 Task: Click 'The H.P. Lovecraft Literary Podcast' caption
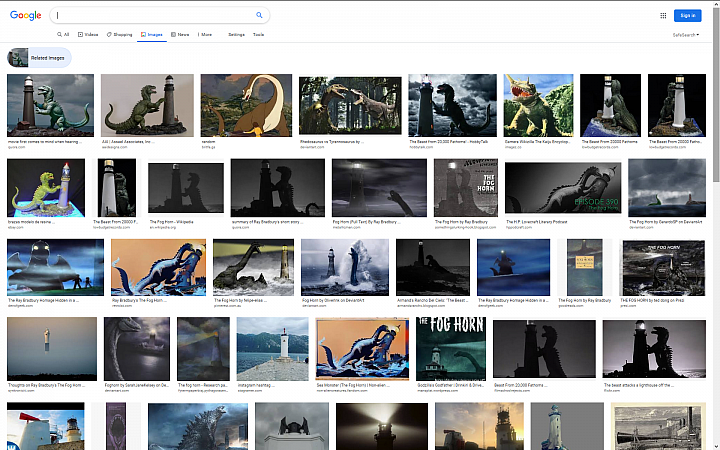[537, 222]
